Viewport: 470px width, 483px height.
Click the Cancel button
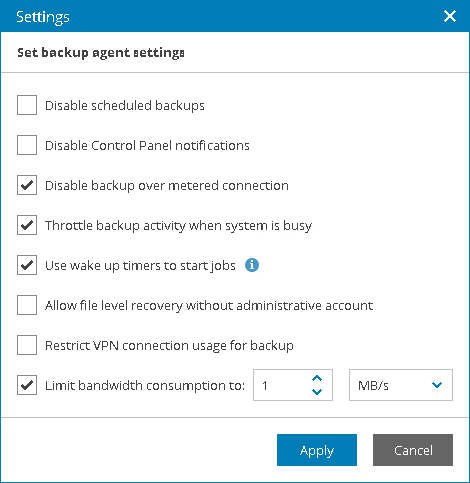pyautogui.click(x=413, y=450)
